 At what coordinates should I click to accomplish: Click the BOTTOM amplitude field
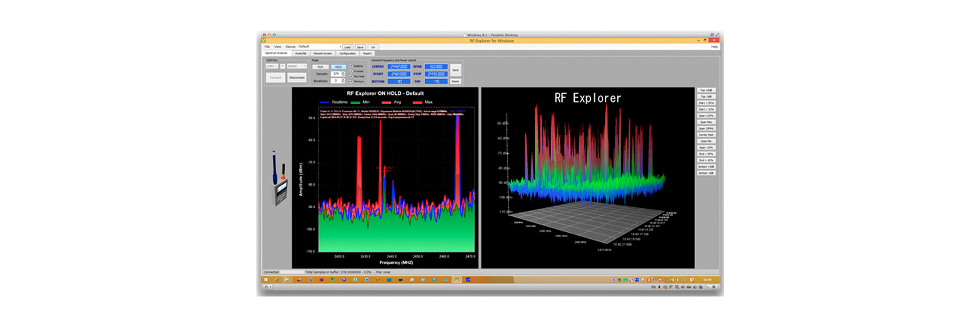tap(399, 81)
